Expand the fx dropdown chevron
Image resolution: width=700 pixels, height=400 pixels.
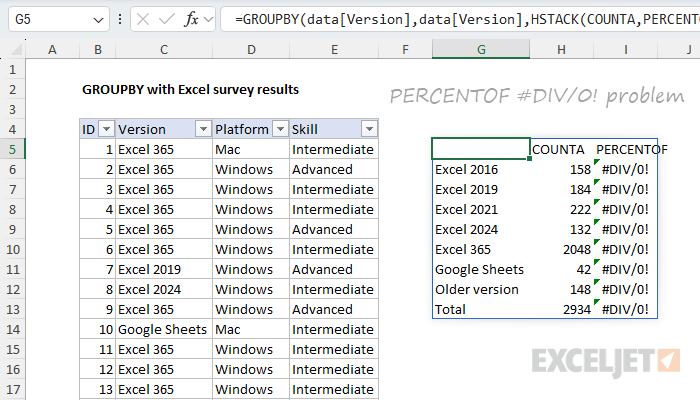[208, 20]
